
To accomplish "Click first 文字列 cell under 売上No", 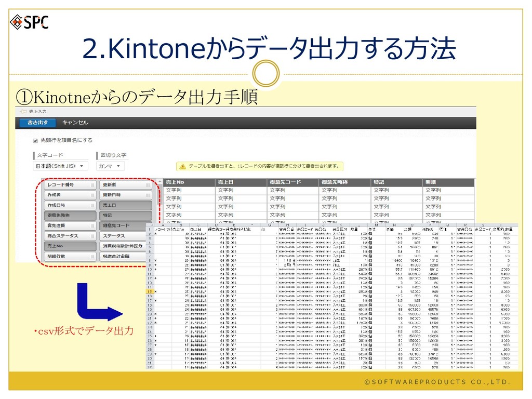I will coord(189,190).
